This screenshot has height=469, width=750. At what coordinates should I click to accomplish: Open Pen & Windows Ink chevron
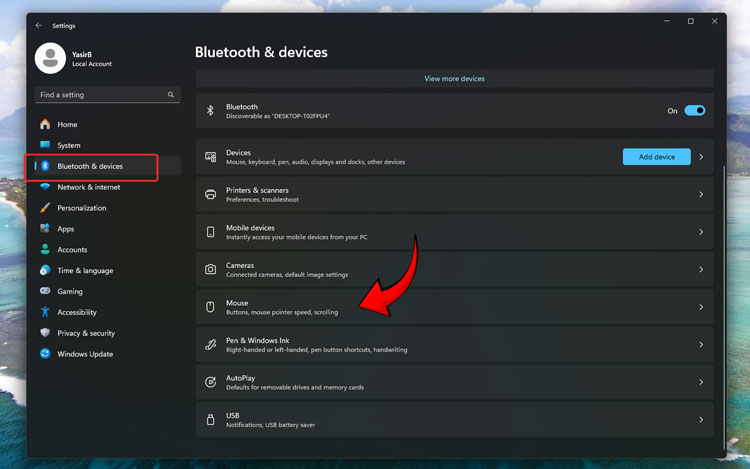click(701, 344)
